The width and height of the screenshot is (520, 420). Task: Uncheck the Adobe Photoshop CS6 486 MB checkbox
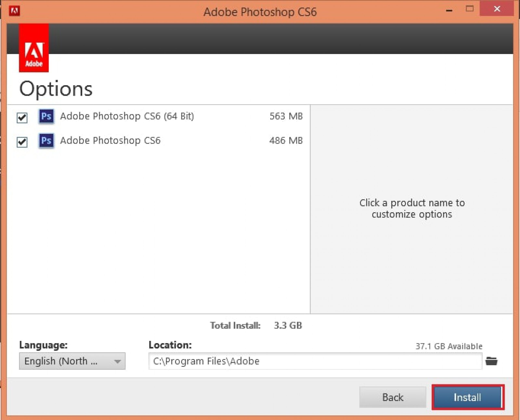pyautogui.click(x=22, y=142)
